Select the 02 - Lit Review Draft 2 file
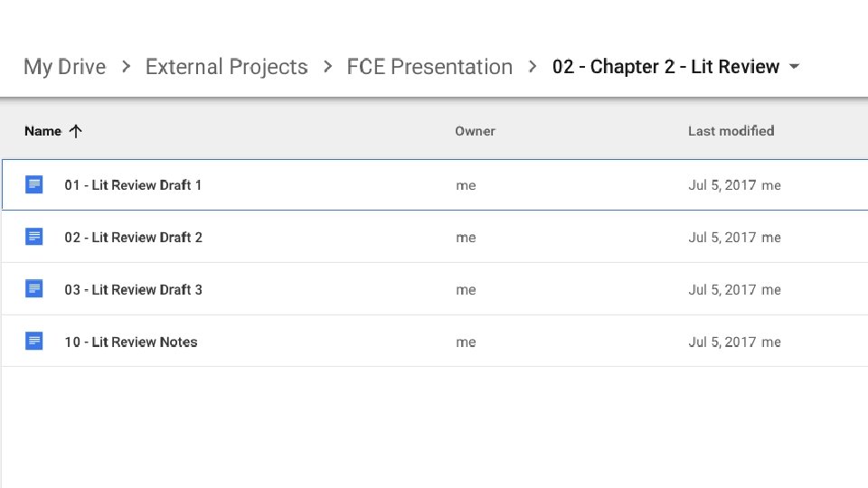This screenshot has width=868, height=488. tap(133, 238)
